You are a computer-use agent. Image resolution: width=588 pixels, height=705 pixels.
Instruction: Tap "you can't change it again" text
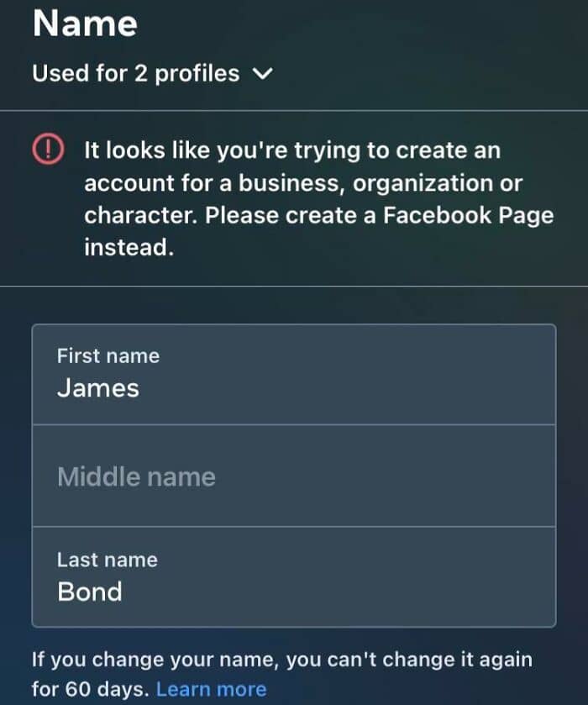(x=409, y=660)
